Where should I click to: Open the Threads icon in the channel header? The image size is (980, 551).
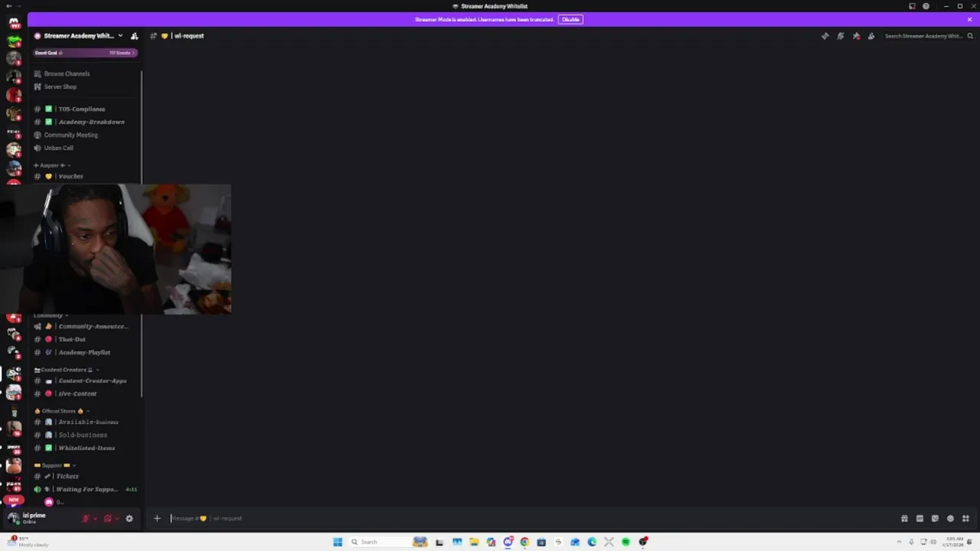[x=825, y=36]
